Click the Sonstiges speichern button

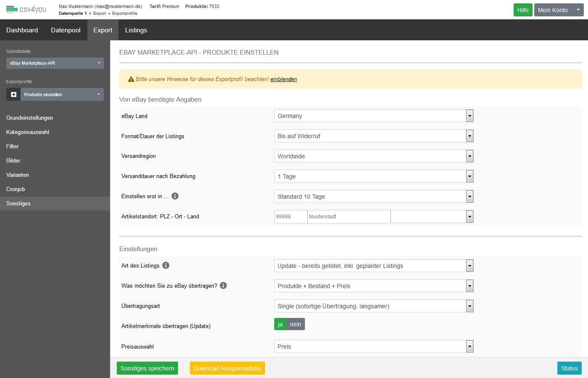coord(147,368)
